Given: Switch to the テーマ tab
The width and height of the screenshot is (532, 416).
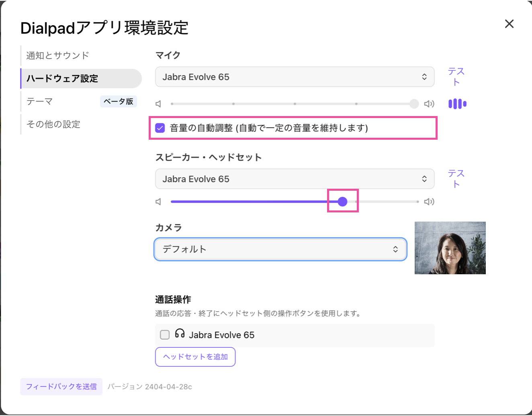Looking at the screenshot, I should point(40,101).
